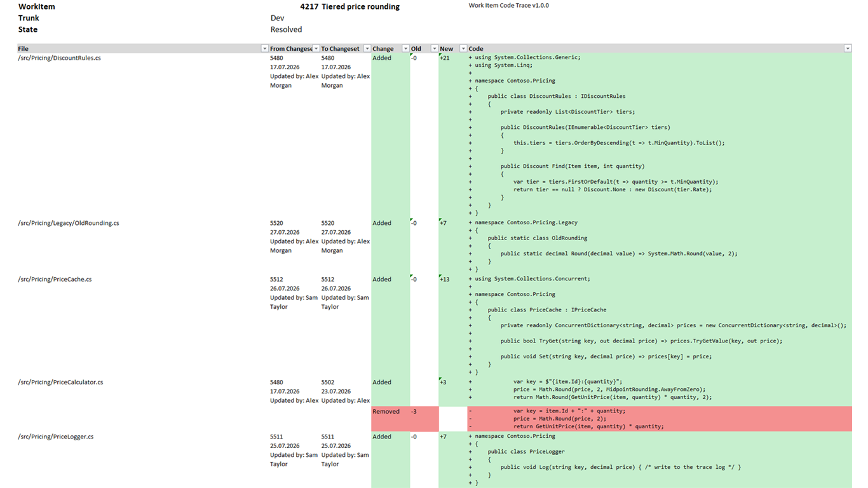Select the 'Removed' change cell

click(390, 418)
